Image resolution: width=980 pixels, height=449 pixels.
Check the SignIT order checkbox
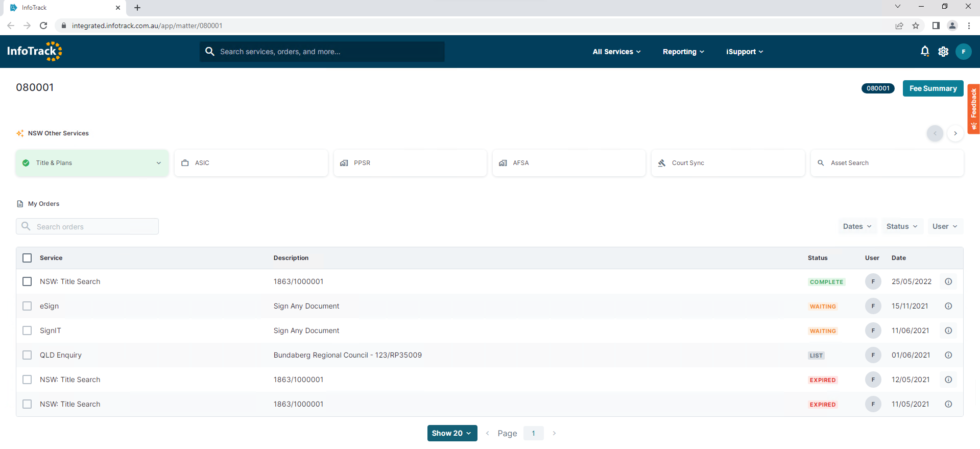click(27, 330)
